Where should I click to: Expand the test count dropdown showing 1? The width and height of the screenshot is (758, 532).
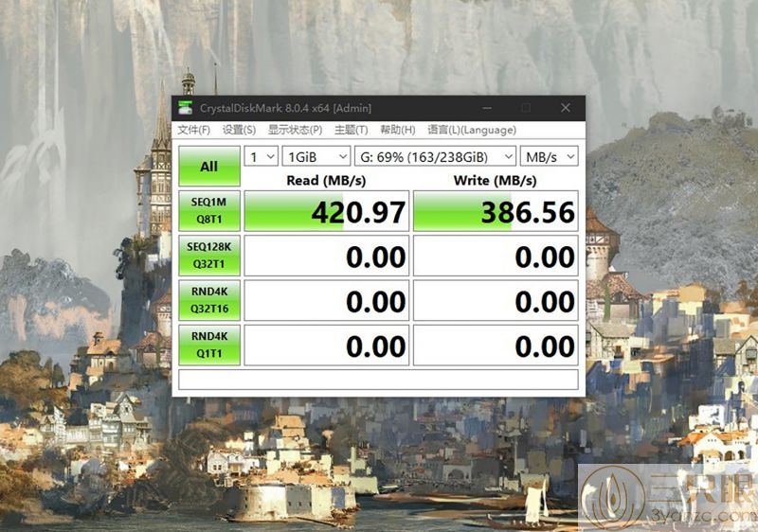pyautogui.click(x=262, y=156)
